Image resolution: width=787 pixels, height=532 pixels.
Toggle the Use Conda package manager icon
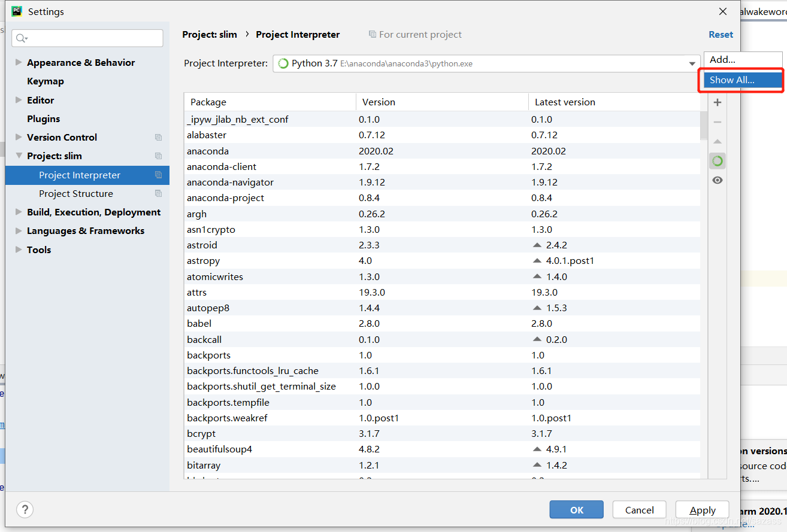(x=718, y=161)
